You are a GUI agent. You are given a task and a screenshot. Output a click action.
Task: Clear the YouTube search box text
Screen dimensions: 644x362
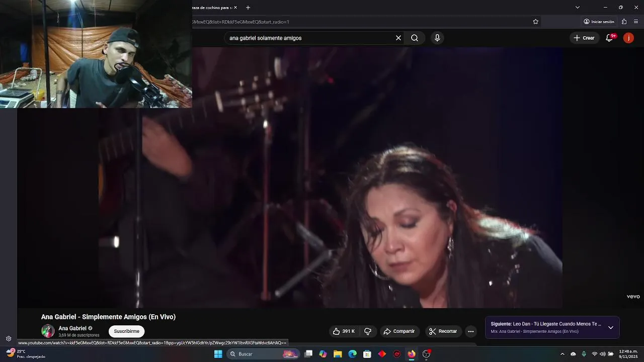click(x=398, y=38)
